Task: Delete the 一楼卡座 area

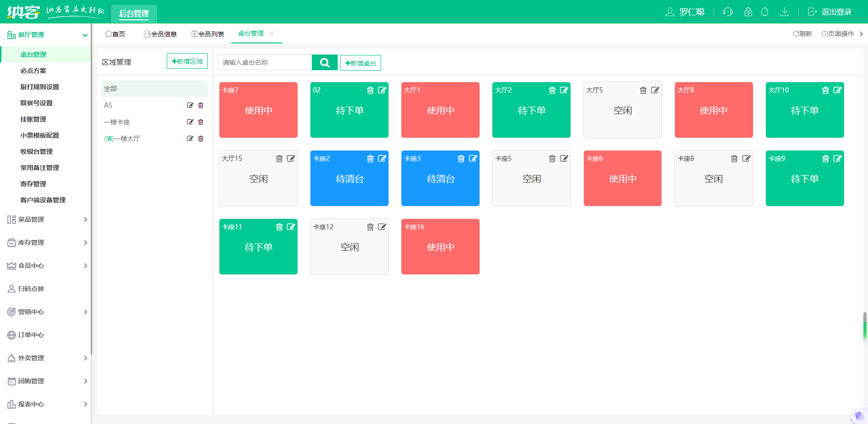Action: [201, 122]
